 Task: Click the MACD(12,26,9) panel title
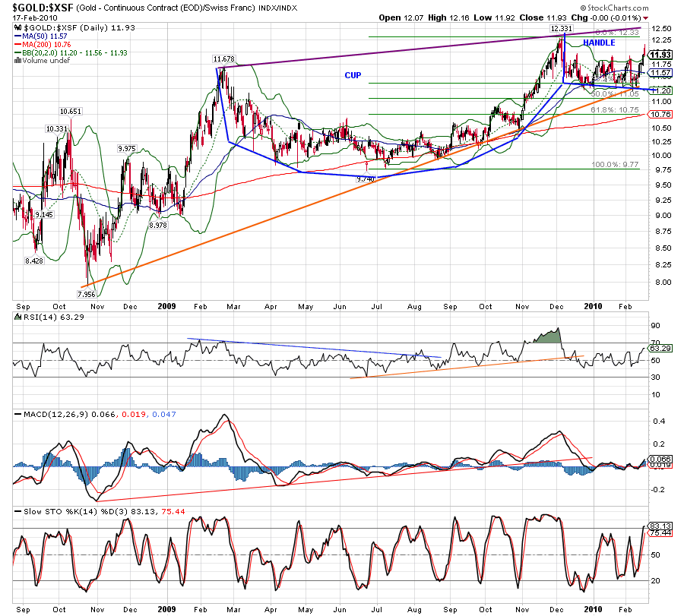pos(57,414)
